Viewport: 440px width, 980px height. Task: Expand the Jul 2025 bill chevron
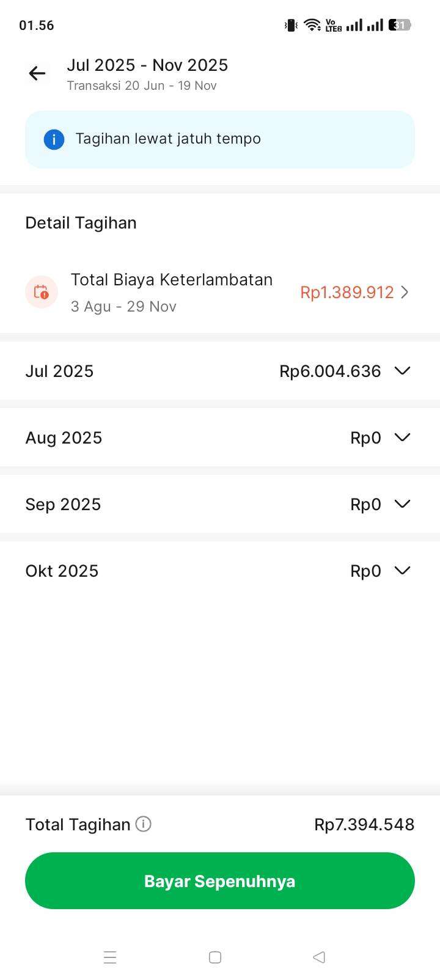(402, 371)
